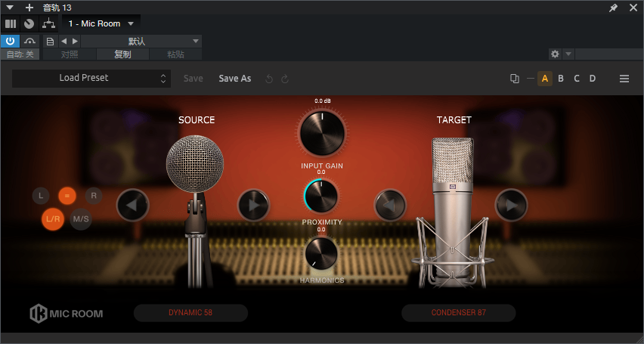Click the harmonics 0.0 value
The height and width of the screenshot is (344, 644).
321,229
